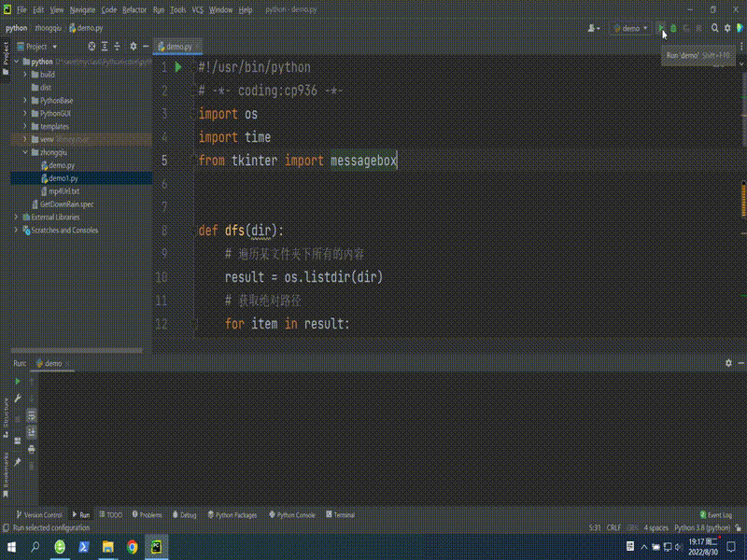Click the JetBrains Toolbox colored icon
The height and width of the screenshot is (560, 747).
pos(740,29)
